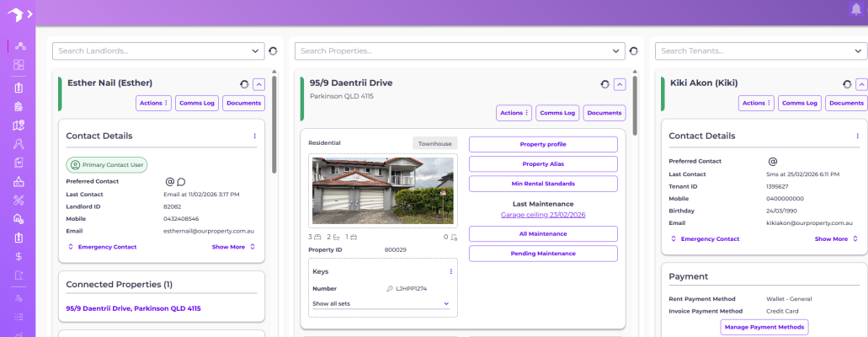This screenshot has width=868, height=337.
Task: Click the Property profile button
Action: 543,144
